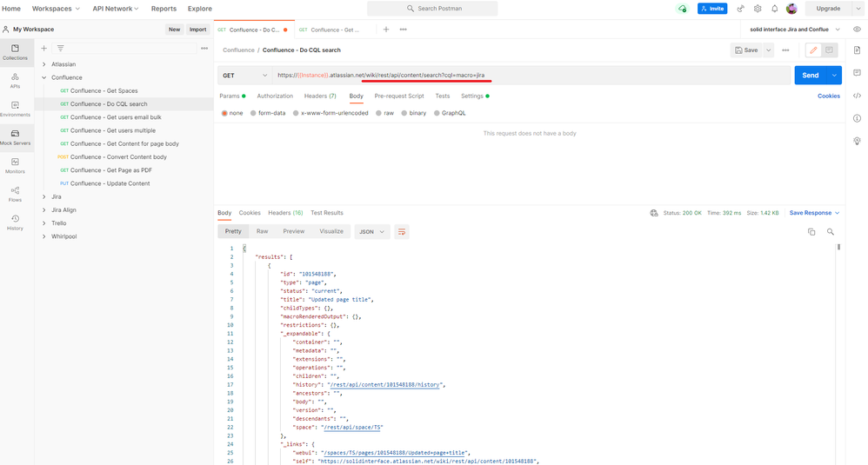Open the documentation icon in right sidebar
This screenshot has height=465, width=868.
(x=857, y=50)
